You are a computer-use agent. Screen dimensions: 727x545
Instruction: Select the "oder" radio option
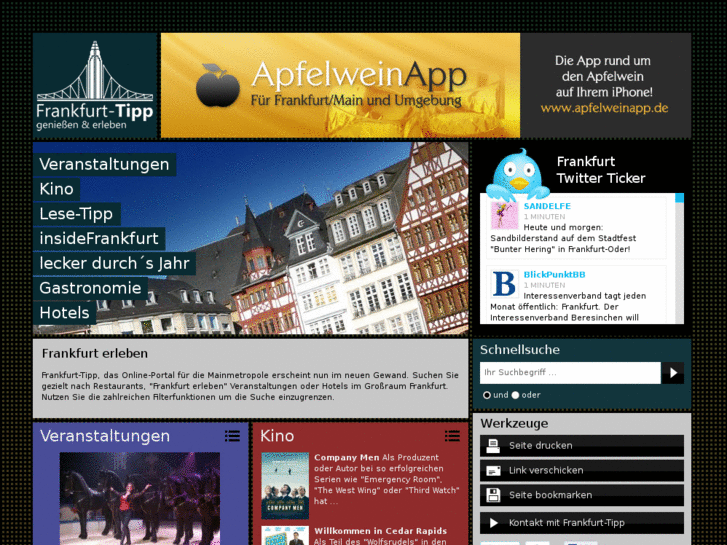pos(516,395)
